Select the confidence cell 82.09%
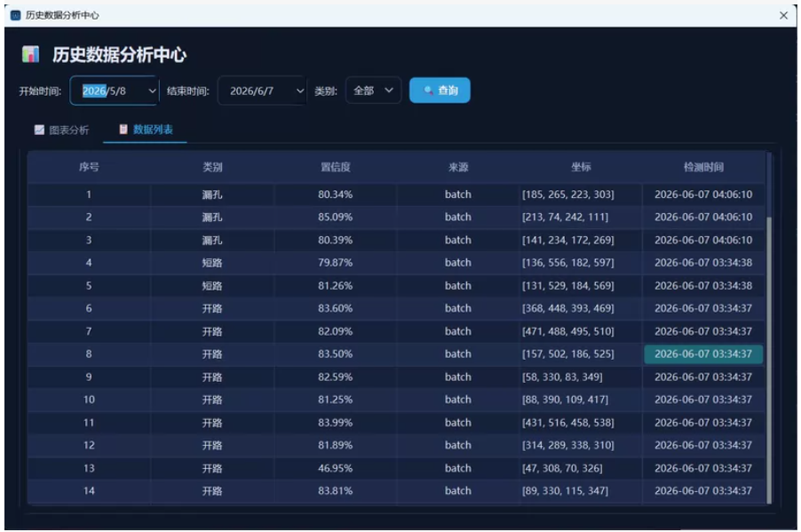This screenshot has width=801, height=532. [x=335, y=331]
